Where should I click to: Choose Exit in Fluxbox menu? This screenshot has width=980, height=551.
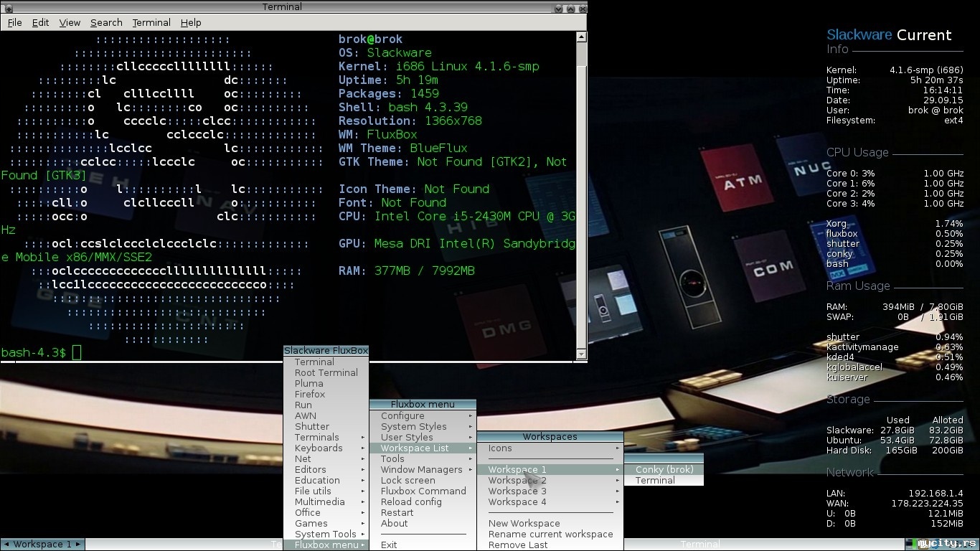coord(423,545)
